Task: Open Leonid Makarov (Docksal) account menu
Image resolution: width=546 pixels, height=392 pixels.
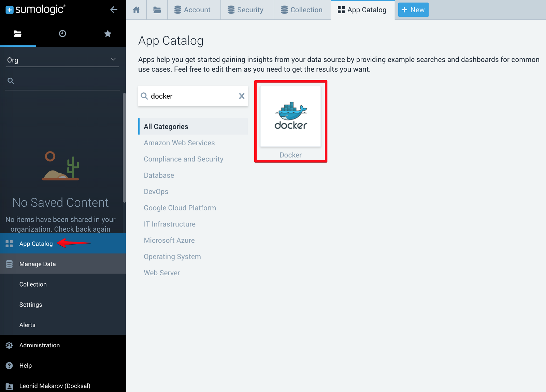Action: click(x=63, y=386)
